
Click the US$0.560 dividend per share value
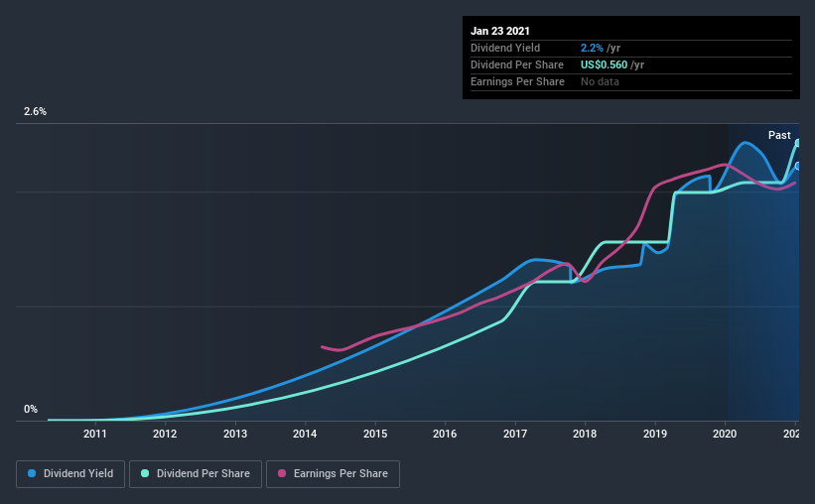click(604, 64)
